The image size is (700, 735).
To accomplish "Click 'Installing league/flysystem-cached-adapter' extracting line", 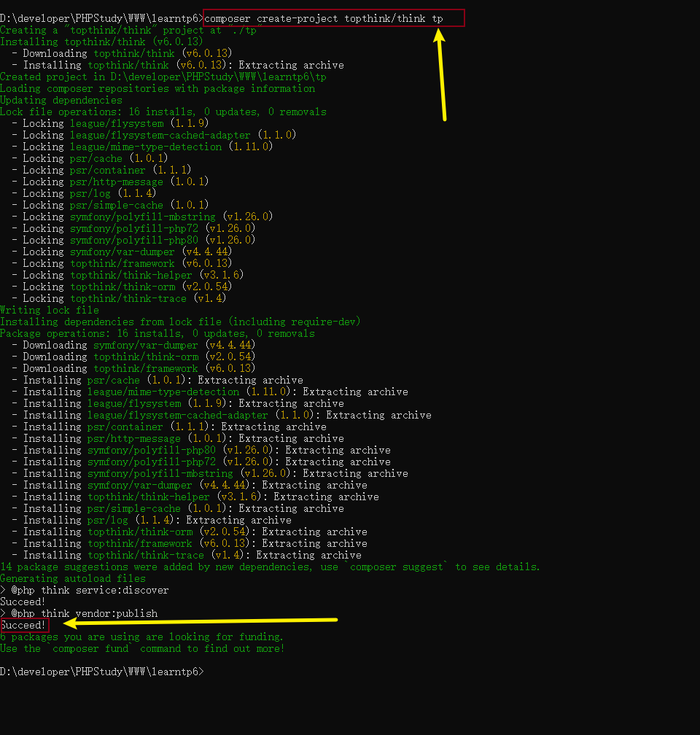I will pyautogui.click(x=222, y=416).
